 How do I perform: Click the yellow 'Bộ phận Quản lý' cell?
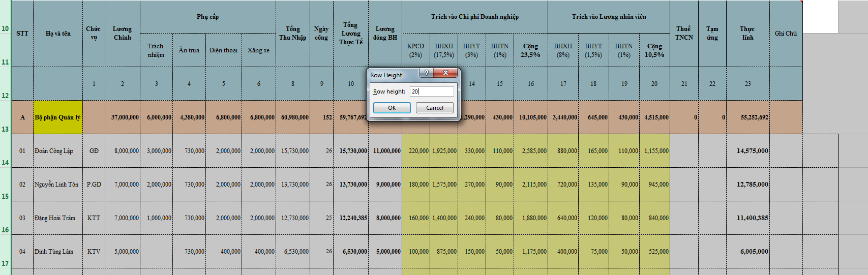pyautogui.click(x=57, y=117)
